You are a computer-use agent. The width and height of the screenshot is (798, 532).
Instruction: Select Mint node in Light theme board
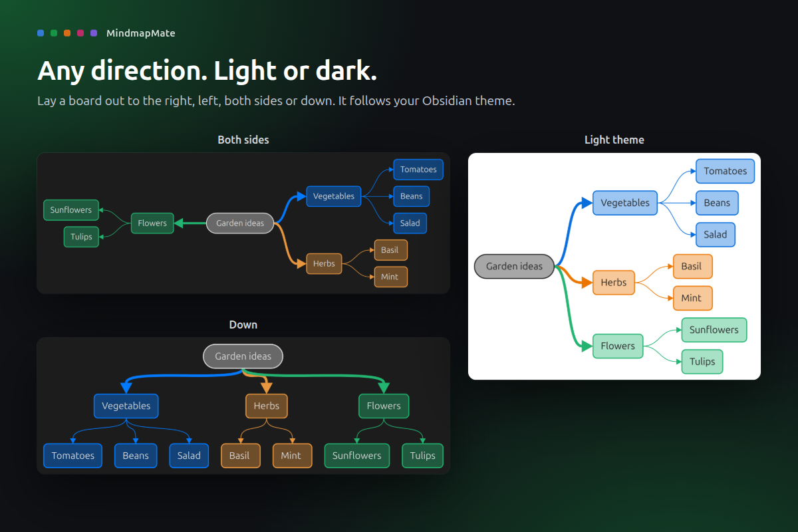692,298
